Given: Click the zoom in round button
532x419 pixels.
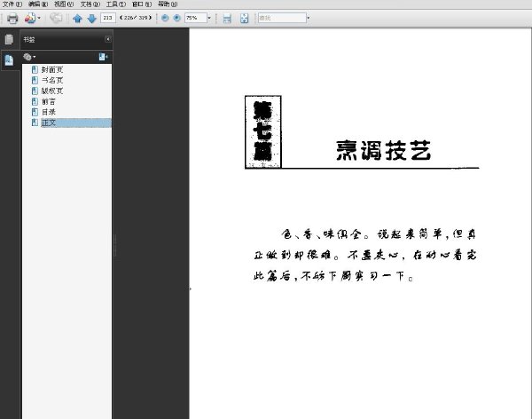Looking at the screenshot, I should [x=176, y=18].
